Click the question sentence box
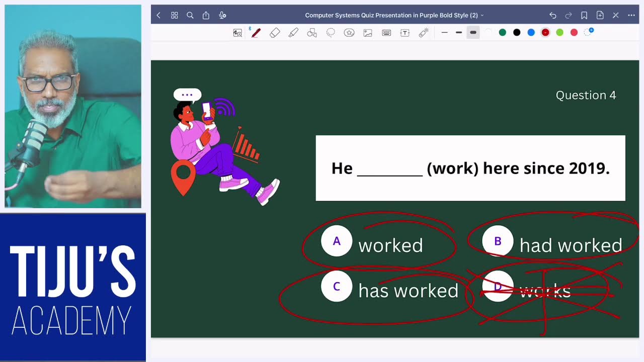The height and width of the screenshot is (362, 644). point(470,168)
